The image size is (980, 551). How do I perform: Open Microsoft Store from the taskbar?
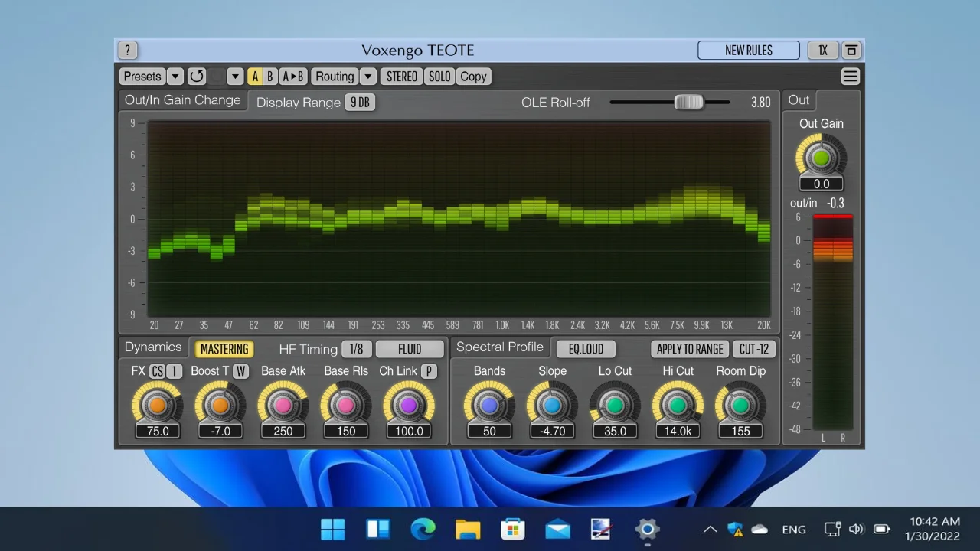[512, 529]
